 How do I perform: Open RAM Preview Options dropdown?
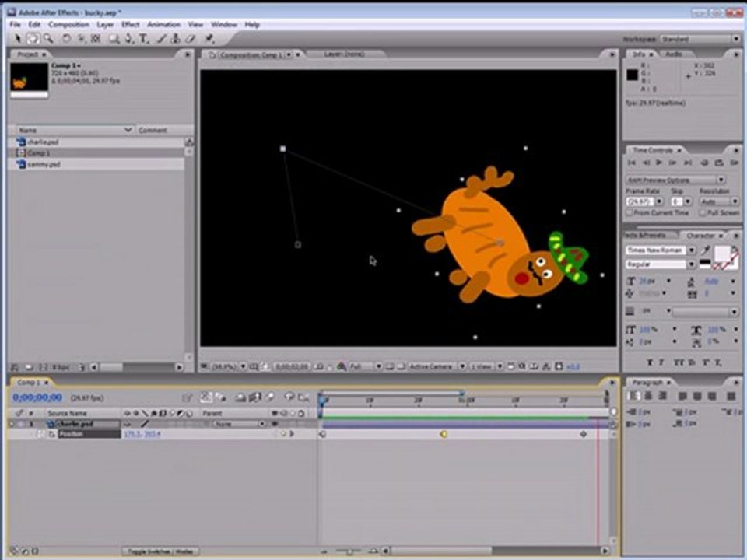click(x=675, y=180)
